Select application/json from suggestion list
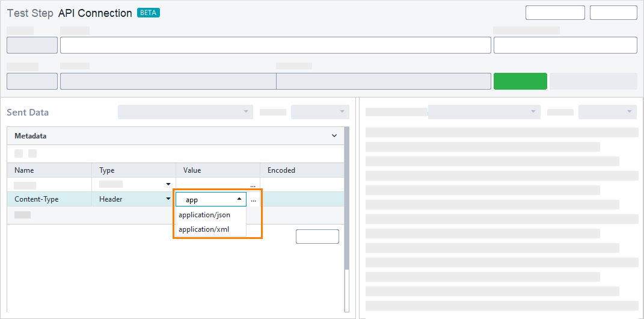The height and width of the screenshot is (319, 644). [x=204, y=215]
